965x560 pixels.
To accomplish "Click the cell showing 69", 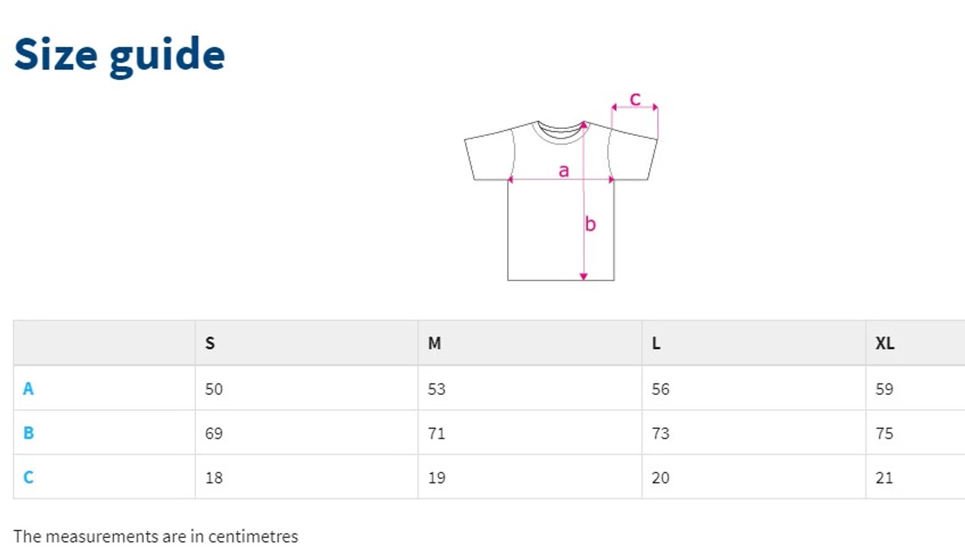I will [214, 433].
